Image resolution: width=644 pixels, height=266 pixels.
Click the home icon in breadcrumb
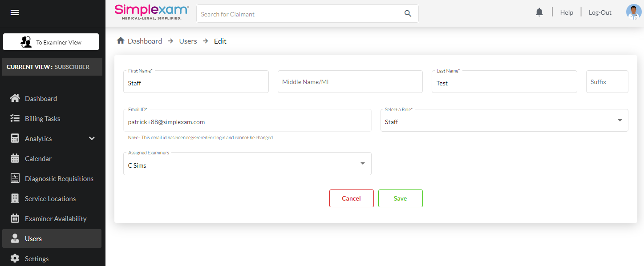121,41
